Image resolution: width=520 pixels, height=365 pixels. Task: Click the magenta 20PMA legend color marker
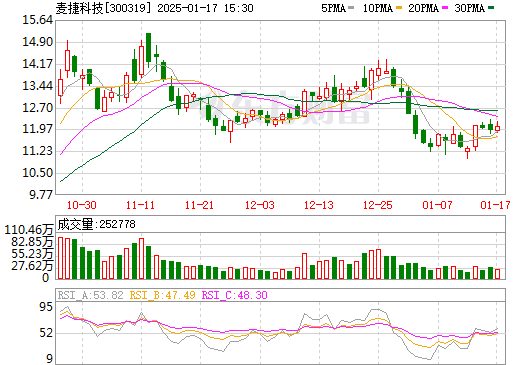click(x=444, y=7)
